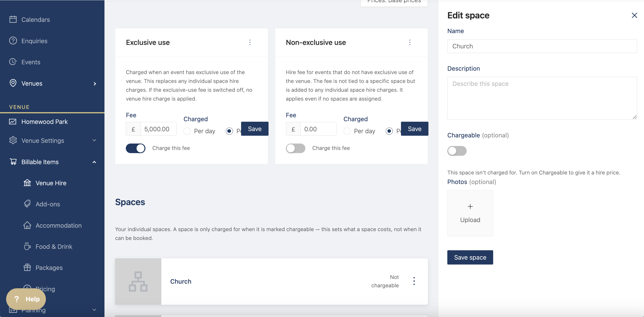Screen dimensions: 644x317
Task: Open Food & Drink cup icon
Action: click(x=27, y=246)
